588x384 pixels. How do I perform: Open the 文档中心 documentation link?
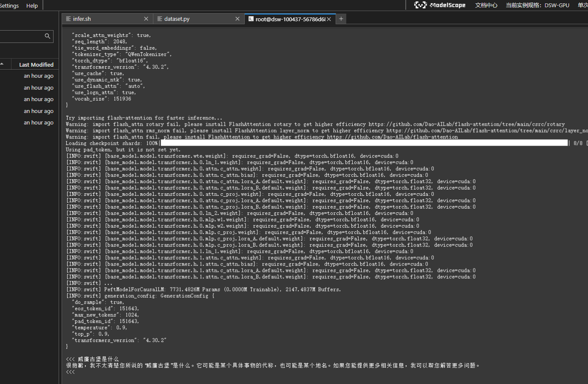coord(486,5)
